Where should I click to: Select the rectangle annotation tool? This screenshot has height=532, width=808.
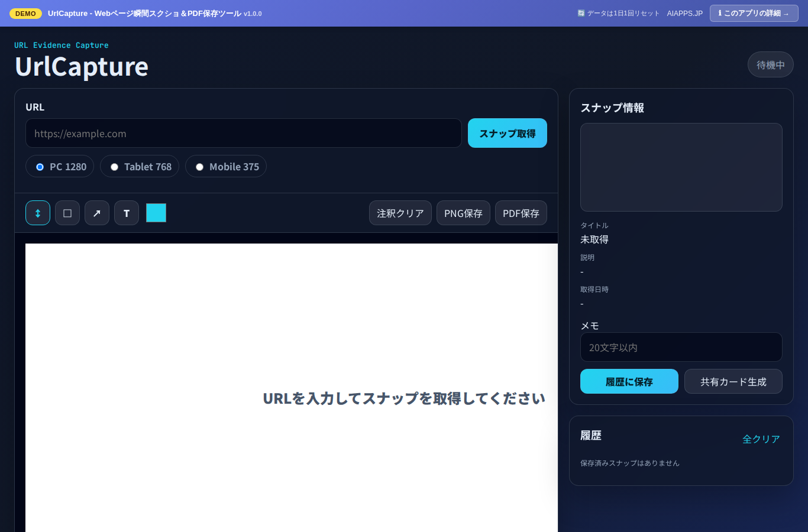click(x=67, y=213)
